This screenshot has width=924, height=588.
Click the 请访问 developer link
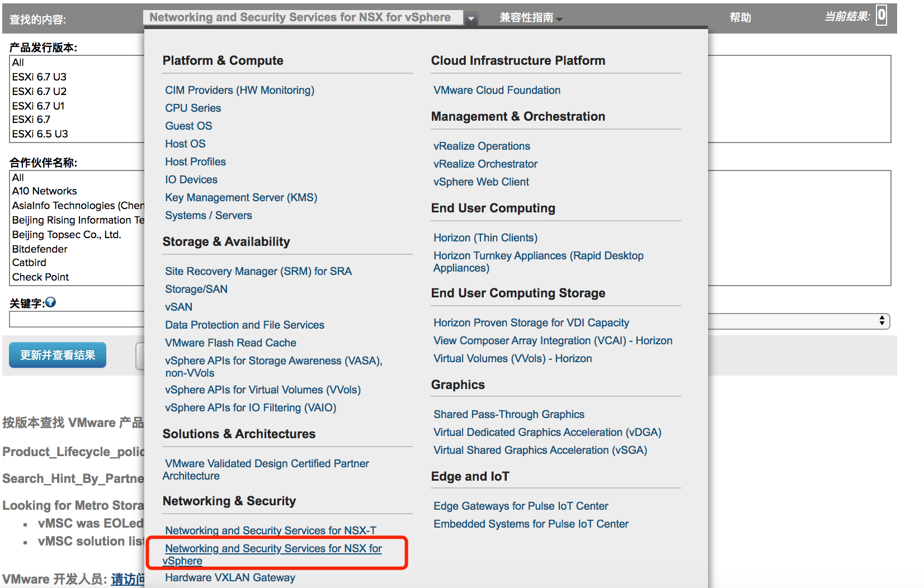128,579
